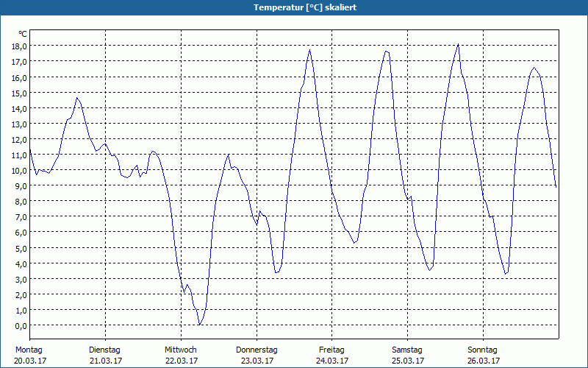Select the 15,0 axis value

point(21,93)
